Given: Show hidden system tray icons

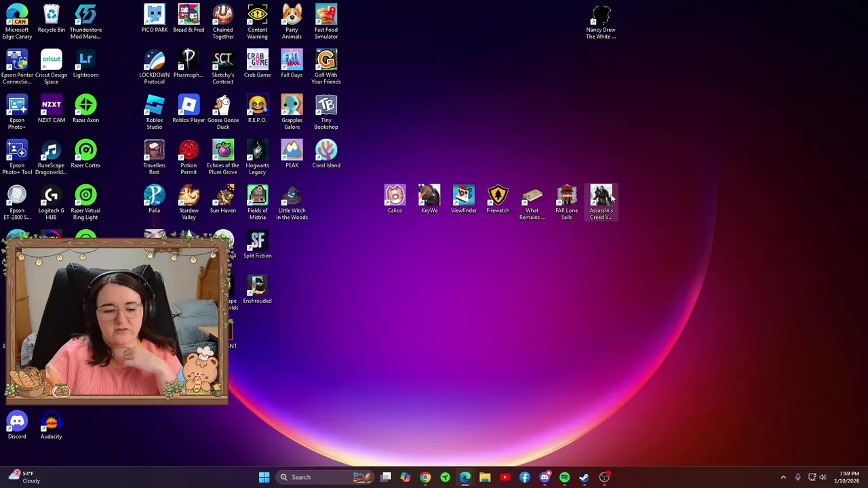Looking at the screenshot, I should (783, 477).
